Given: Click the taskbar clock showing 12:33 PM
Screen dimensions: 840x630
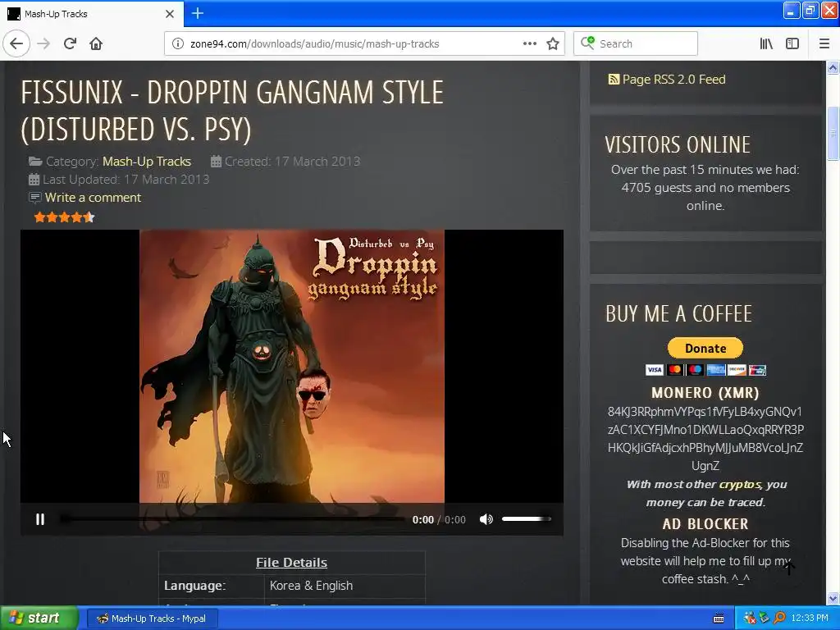Looking at the screenshot, I should tap(810, 619).
